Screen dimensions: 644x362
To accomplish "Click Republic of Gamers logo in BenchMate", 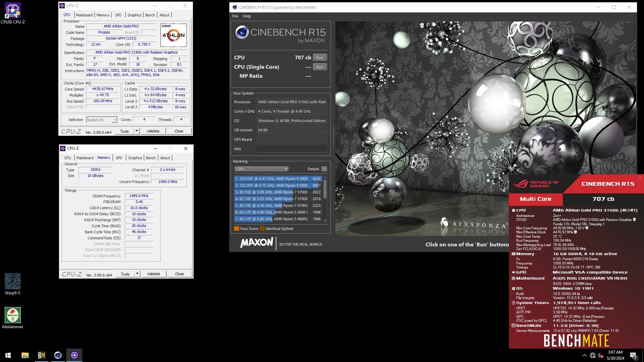I will point(536,184).
